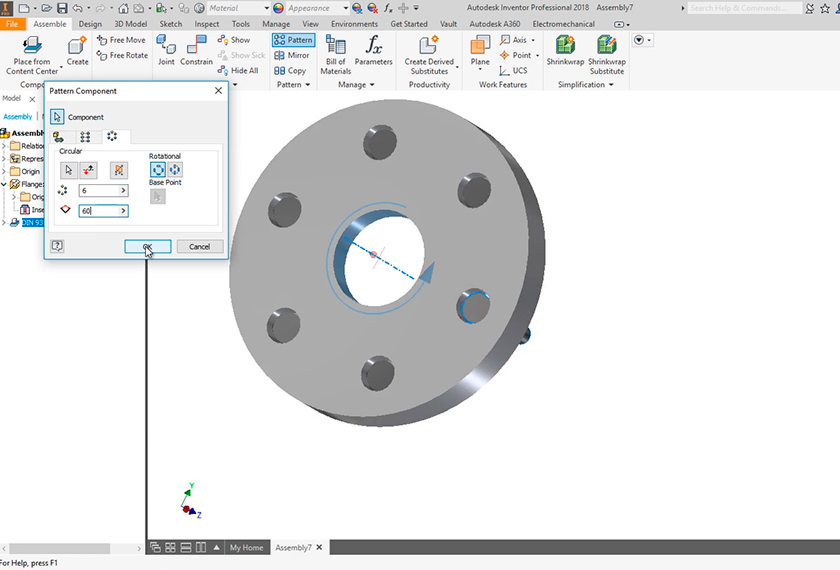Image resolution: width=840 pixels, height=570 pixels.
Task: Click the angle input field containing 60
Action: pyautogui.click(x=98, y=211)
